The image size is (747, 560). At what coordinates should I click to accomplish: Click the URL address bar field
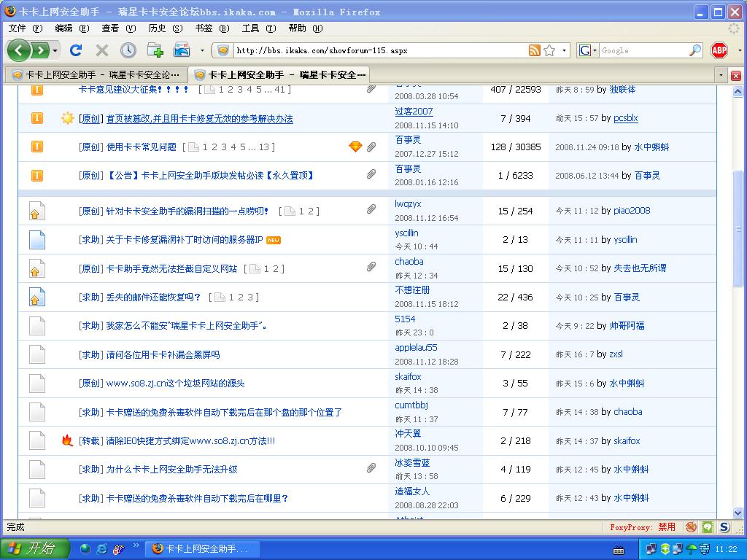pyautogui.click(x=379, y=50)
